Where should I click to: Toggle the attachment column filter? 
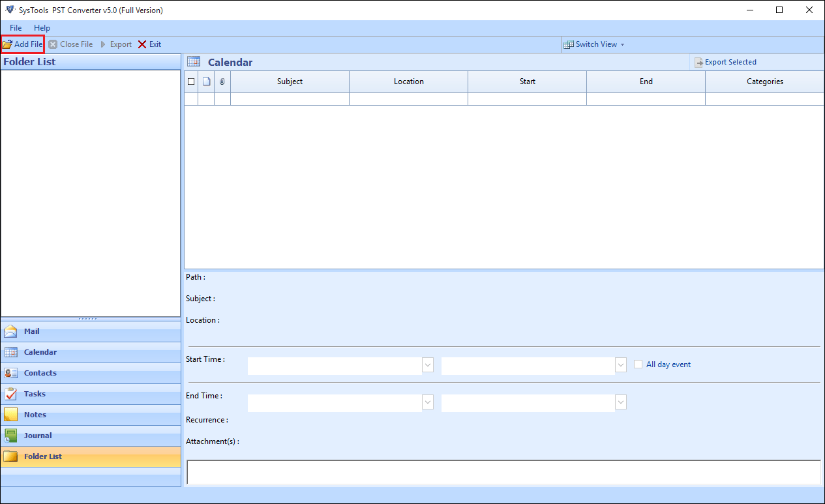[222, 81]
